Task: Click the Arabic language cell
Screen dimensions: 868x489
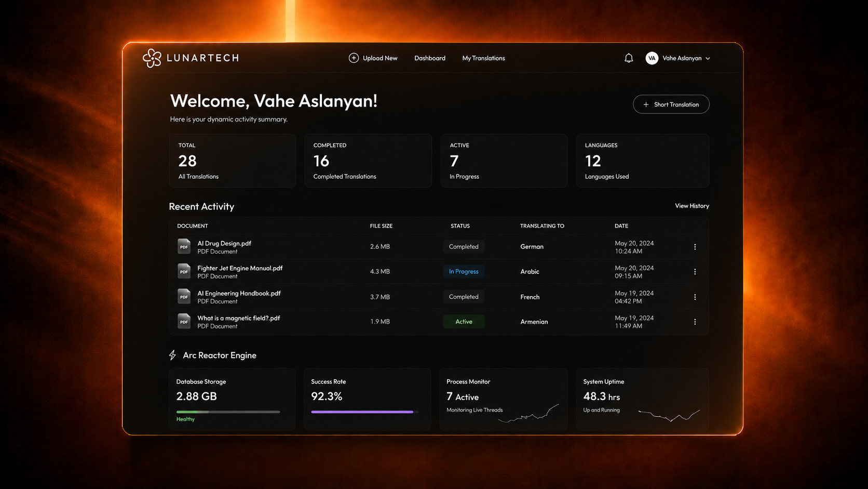Action: (530, 272)
